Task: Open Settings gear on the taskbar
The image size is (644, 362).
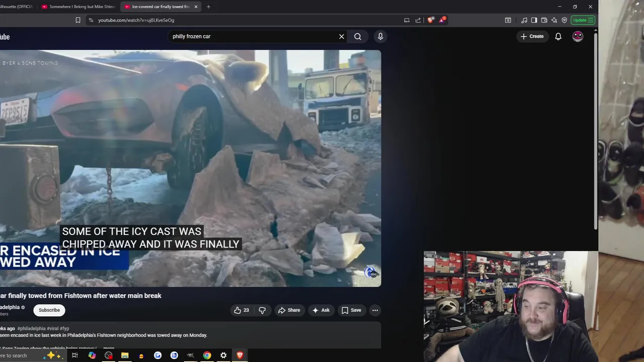Action: coord(223,355)
